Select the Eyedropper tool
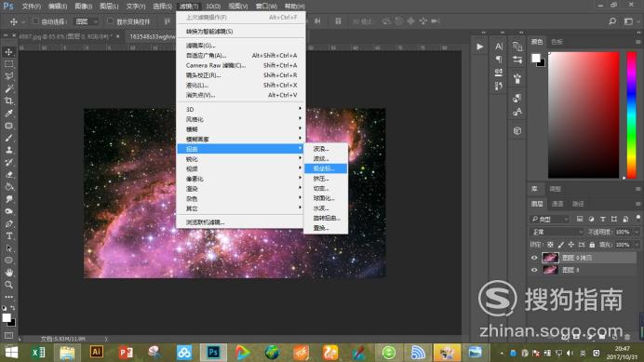The width and height of the screenshot is (644, 362). pyautogui.click(x=8, y=114)
